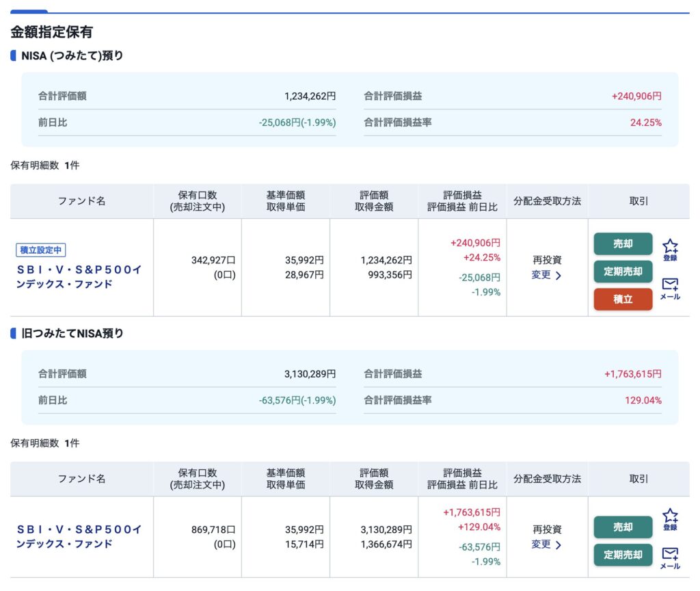Click ファンド名 column header in first table
Viewport: 700px width, 591px height.
click(x=81, y=201)
